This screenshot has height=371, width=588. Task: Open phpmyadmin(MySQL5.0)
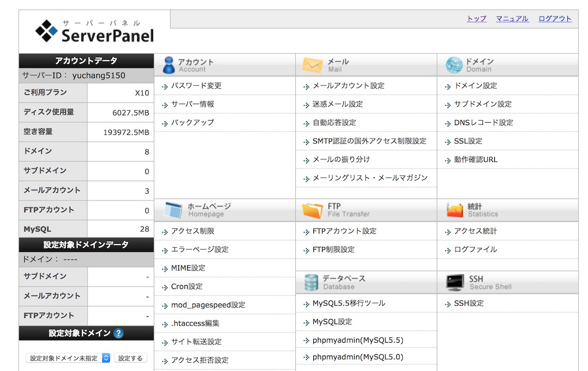click(358, 357)
